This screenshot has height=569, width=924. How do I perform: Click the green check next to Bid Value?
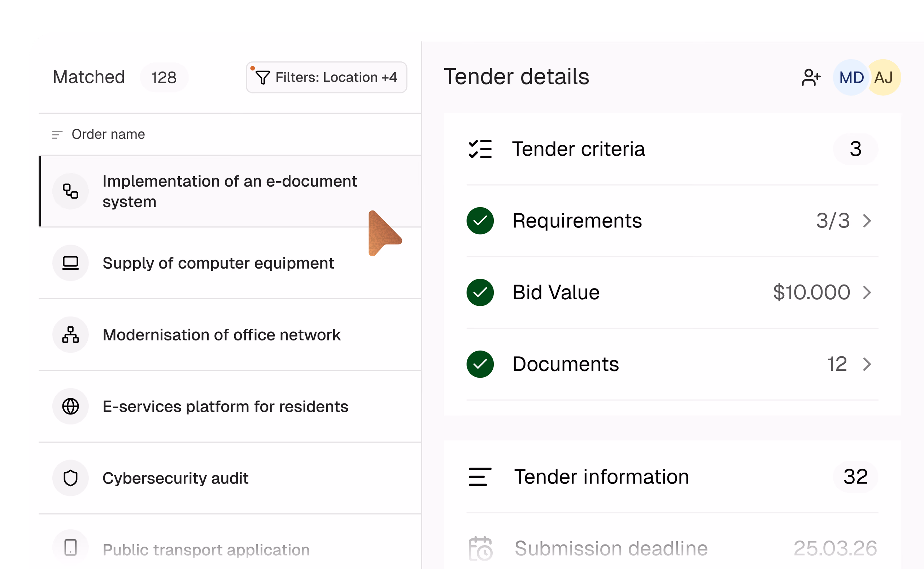tap(480, 292)
